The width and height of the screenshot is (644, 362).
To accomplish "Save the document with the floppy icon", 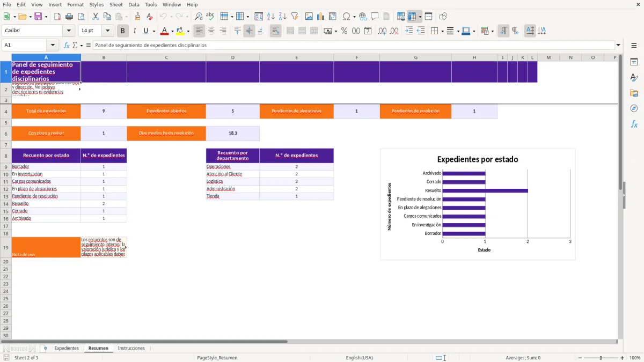I will point(38,17).
